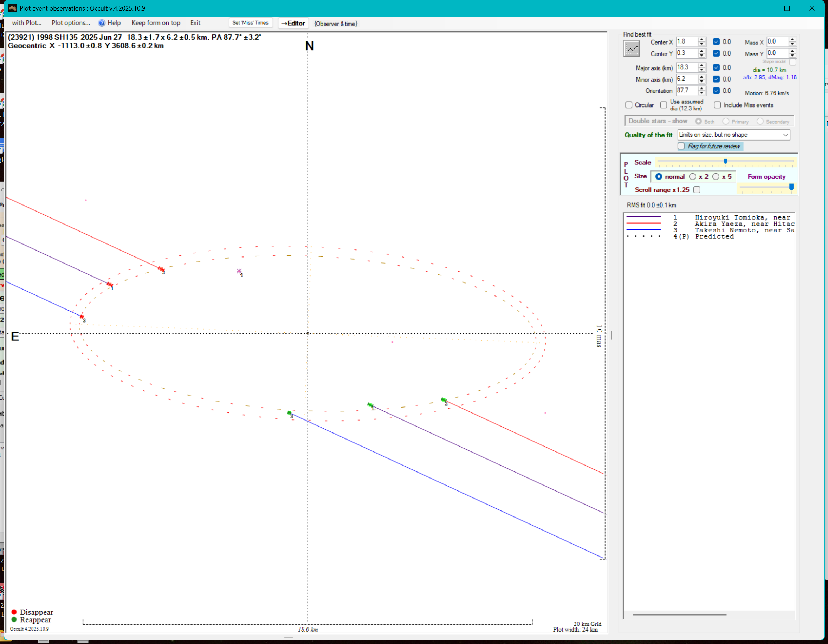Check Flag for future review

[681, 146]
